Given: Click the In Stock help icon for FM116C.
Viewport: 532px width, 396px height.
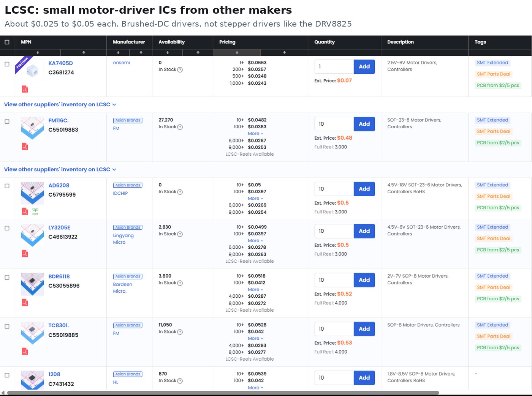Looking at the screenshot, I should [180, 127].
